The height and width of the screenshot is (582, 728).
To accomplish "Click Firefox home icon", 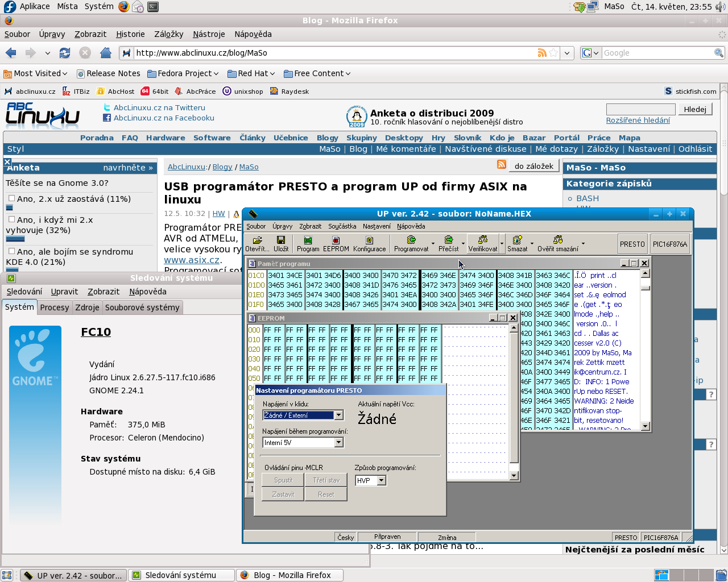I will tap(105, 53).
